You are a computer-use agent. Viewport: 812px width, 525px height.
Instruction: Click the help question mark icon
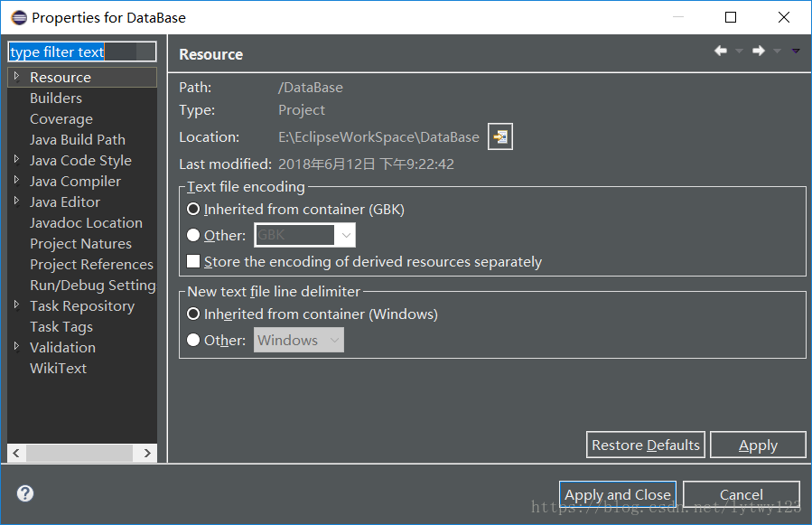pos(25,493)
